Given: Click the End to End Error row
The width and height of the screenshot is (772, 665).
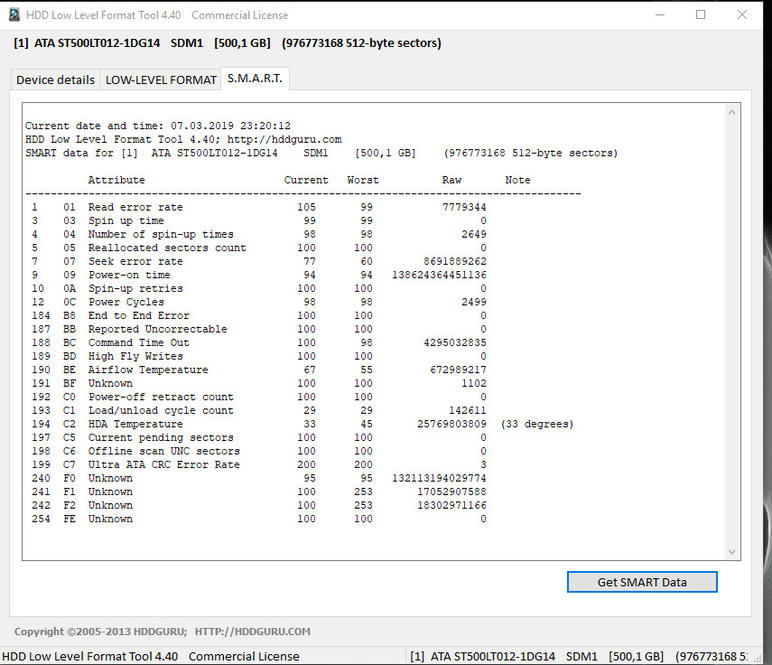Looking at the screenshot, I should 259,316.
